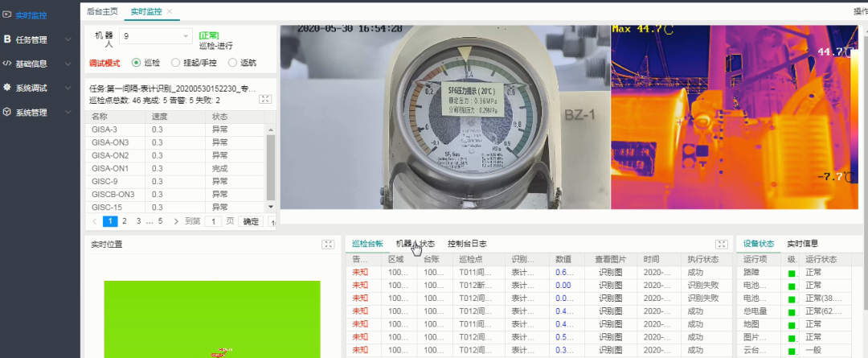Switch to the 后台主页 tab
868x358 pixels.
(102, 11)
